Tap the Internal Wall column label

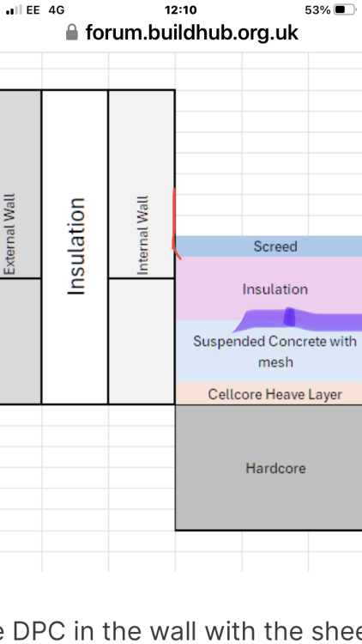(142, 235)
